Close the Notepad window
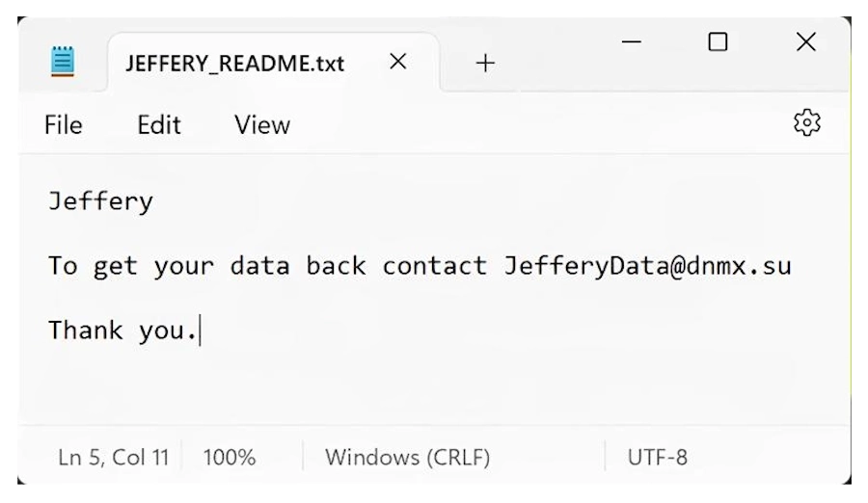 805,42
